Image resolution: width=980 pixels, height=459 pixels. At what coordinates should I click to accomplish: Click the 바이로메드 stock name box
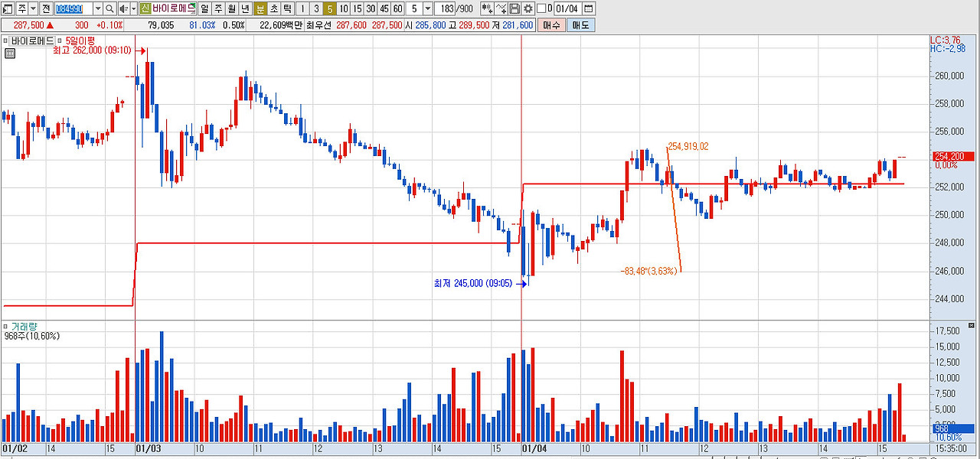click(174, 8)
